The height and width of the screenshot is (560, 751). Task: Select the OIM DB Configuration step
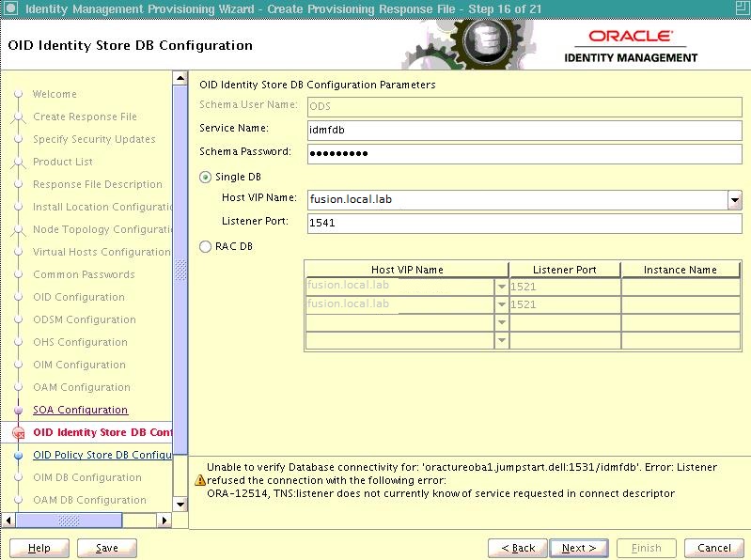87,477
